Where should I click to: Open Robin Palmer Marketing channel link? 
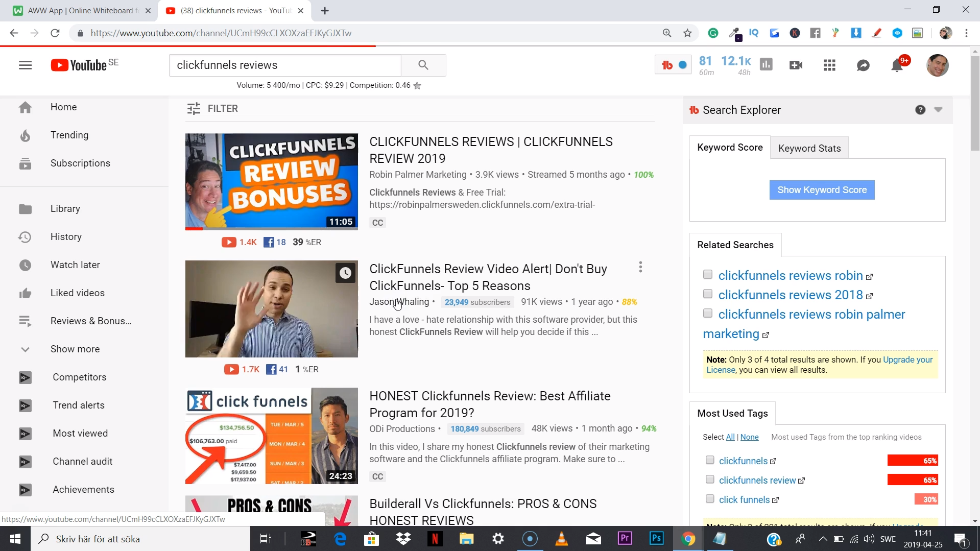[418, 175]
